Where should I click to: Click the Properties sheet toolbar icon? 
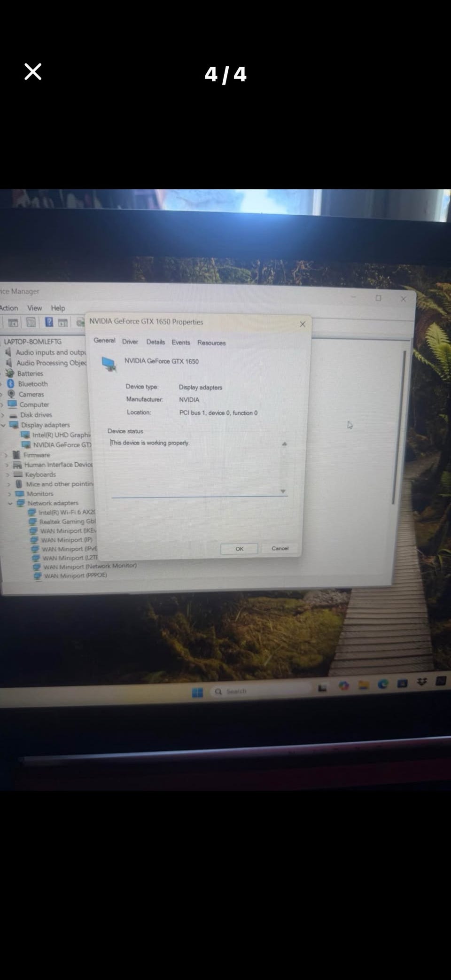pyautogui.click(x=31, y=322)
